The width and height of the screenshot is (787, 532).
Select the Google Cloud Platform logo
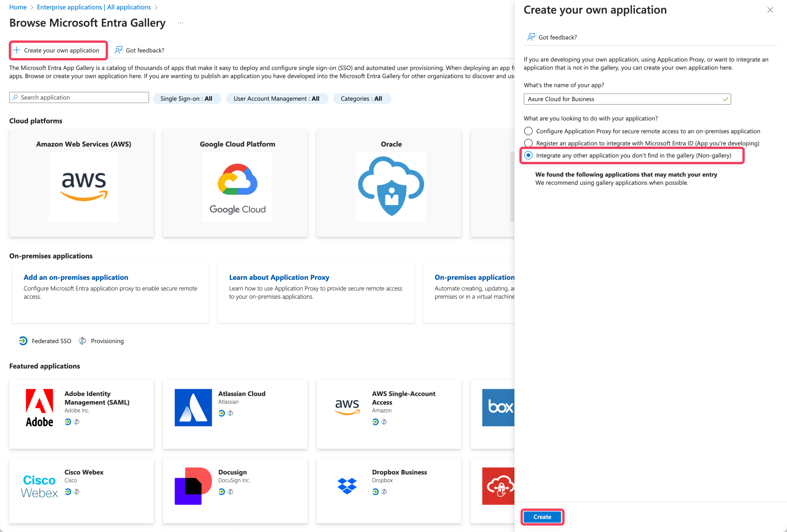click(237, 187)
